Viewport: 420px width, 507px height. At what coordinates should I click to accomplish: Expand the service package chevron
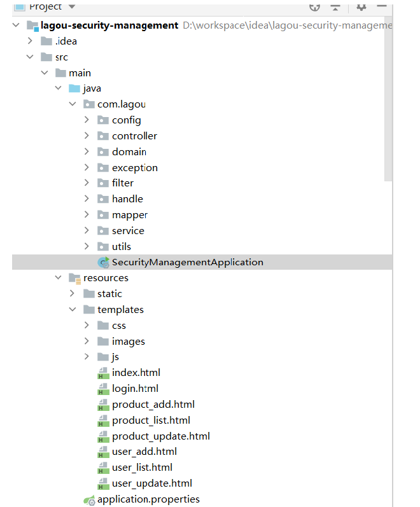[87, 230]
